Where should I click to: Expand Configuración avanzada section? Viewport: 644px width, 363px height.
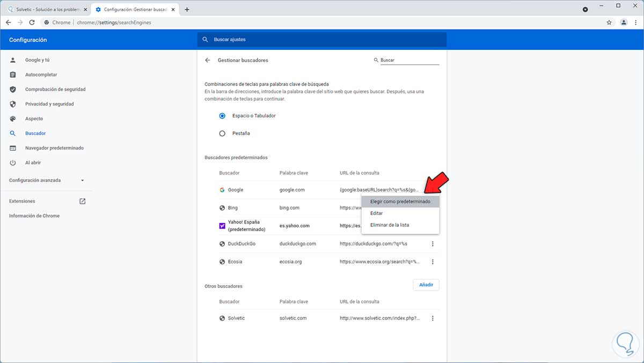[46, 180]
